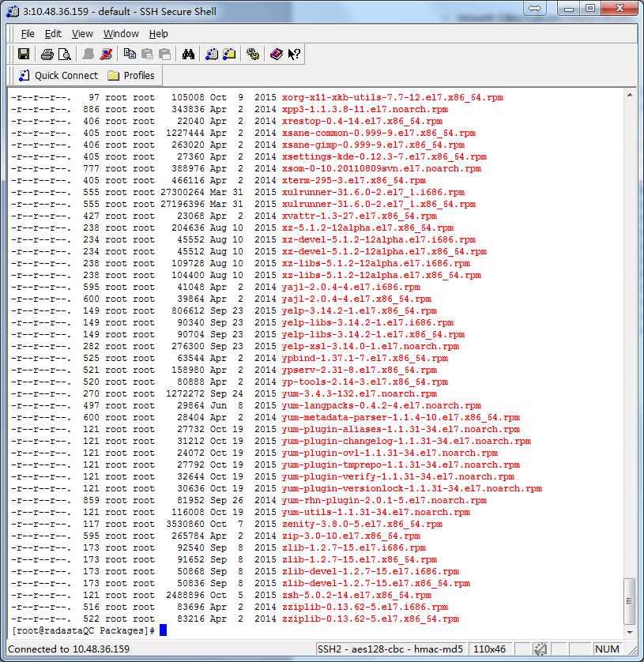Screen dimensions: 644x662
Task: Click the yum-plugin-changelog rpm filename
Action: pos(407,441)
